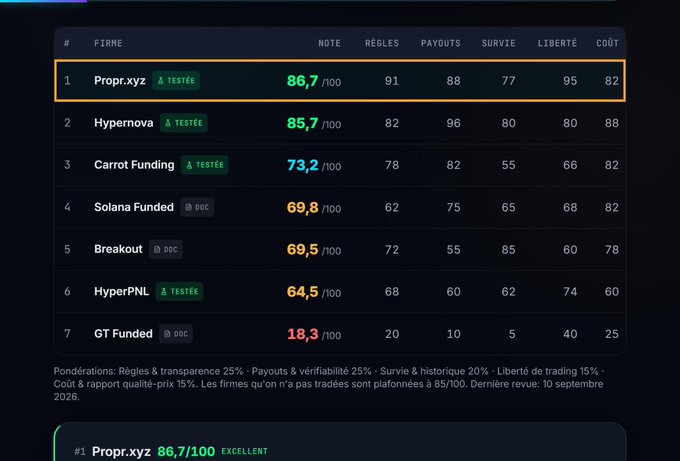Click the # rank column header
680x461 pixels.
[67, 43]
